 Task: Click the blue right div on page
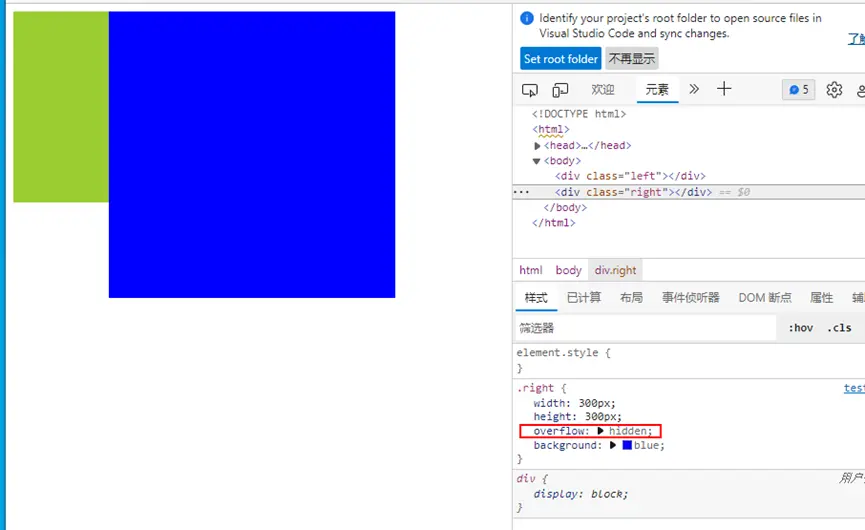click(x=252, y=154)
